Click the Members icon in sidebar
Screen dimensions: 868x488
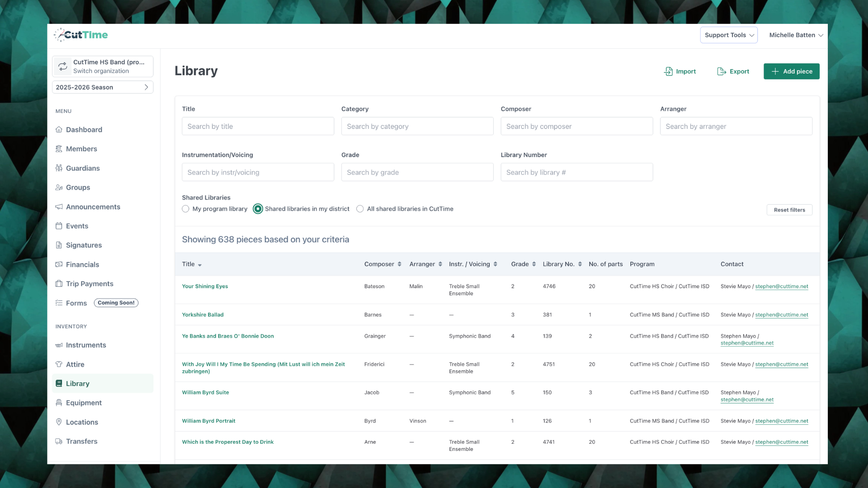pyautogui.click(x=59, y=149)
